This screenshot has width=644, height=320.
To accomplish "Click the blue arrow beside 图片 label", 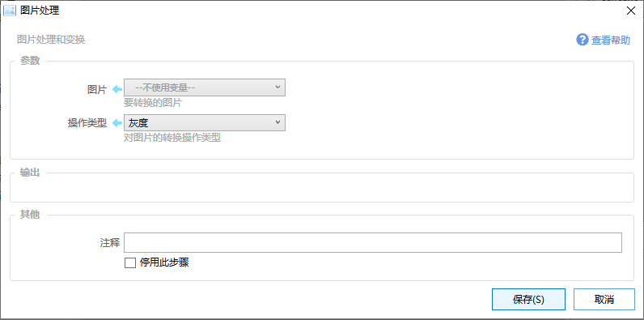I will click(x=117, y=89).
